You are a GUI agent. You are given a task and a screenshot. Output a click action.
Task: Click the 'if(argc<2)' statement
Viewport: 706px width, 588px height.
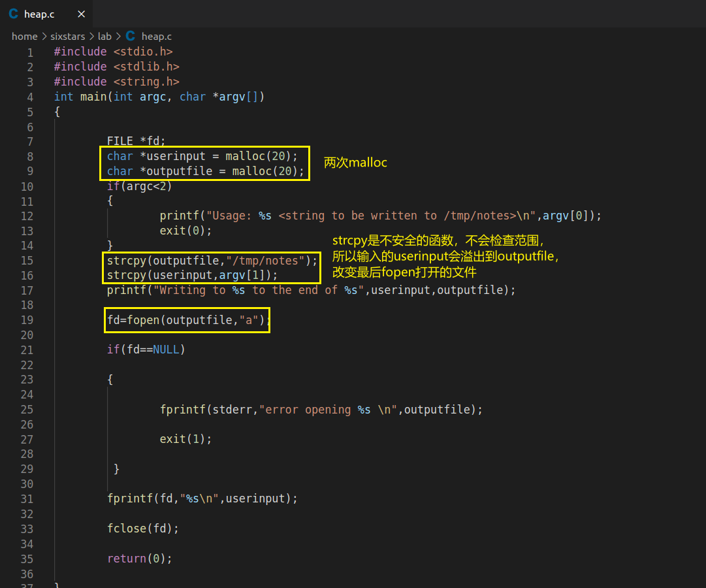140,186
